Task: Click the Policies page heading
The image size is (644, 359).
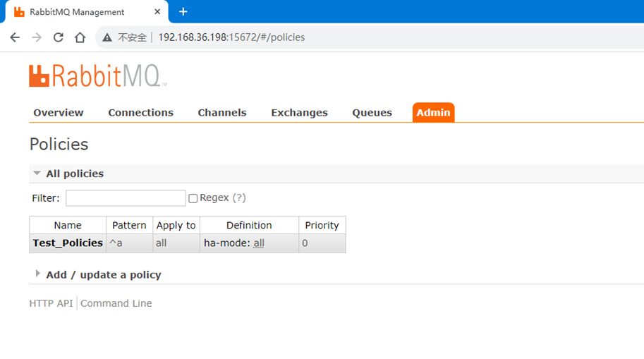Action: (59, 144)
